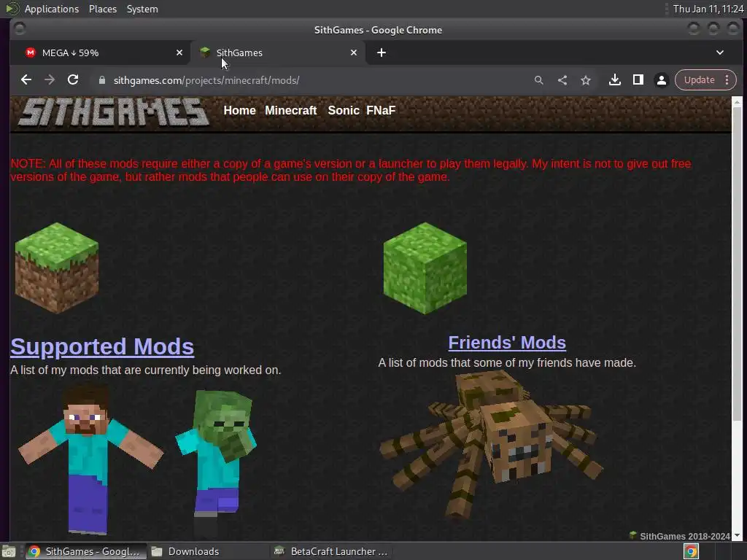The height and width of the screenshot is (560, 747).
Task: Open a new tab with plus button
Action: point(381,52)
